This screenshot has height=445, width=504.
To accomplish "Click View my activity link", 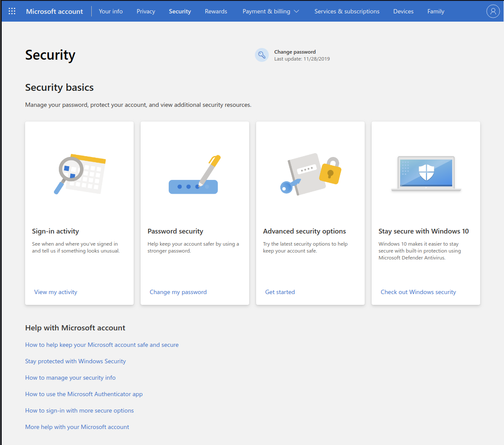I will 56,292.
